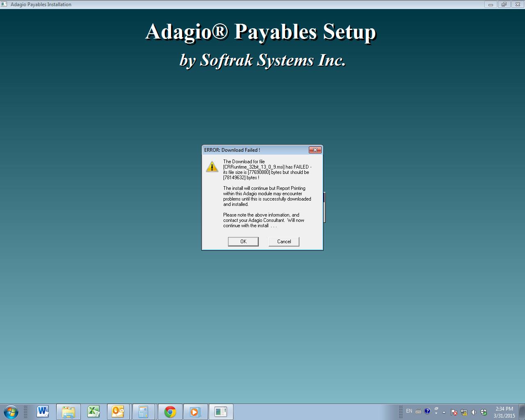Open Windows Media Player from the taskbar
Screen dimensions: 525x420
click(195, 411)
